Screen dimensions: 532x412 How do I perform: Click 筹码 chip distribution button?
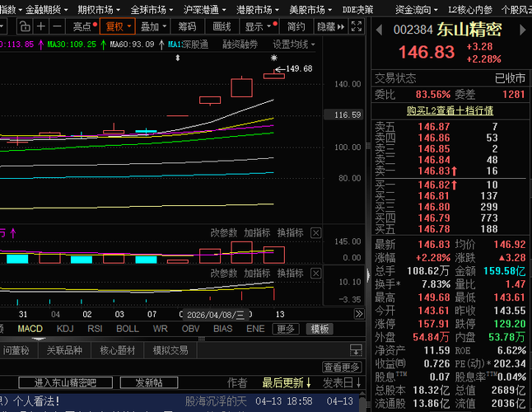tap(187, 26)
